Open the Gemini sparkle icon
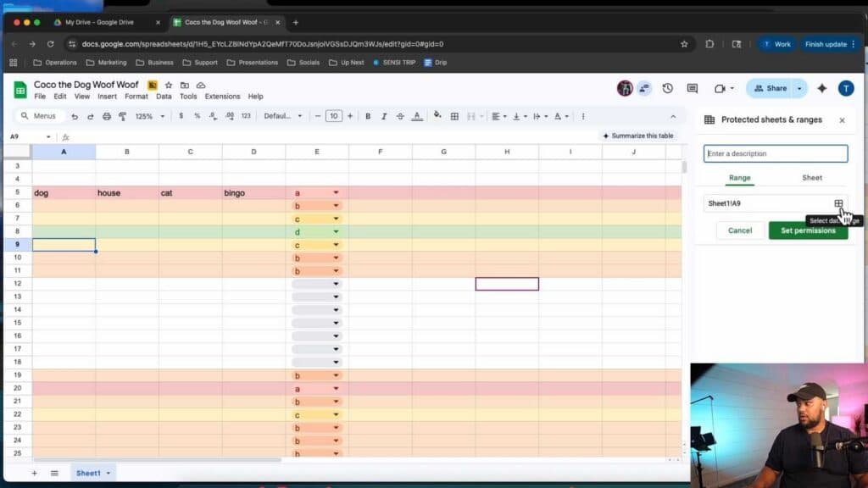868x488 pixels. pos(822,88)
